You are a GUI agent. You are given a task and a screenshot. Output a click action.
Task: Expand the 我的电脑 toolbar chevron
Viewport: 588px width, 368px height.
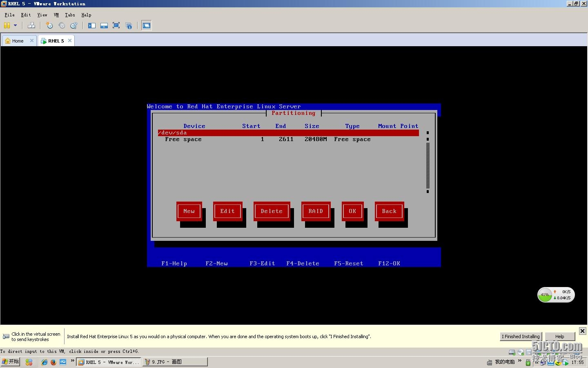tap(520, 361)
